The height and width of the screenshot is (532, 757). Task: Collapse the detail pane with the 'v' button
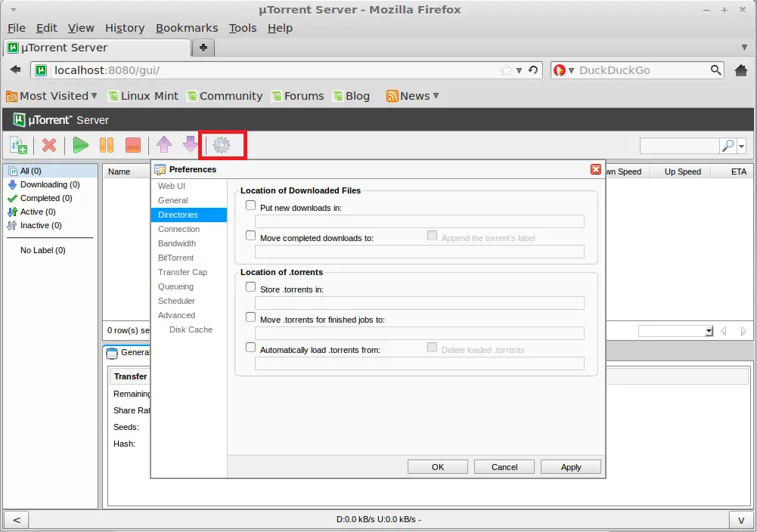pos(741,519)
